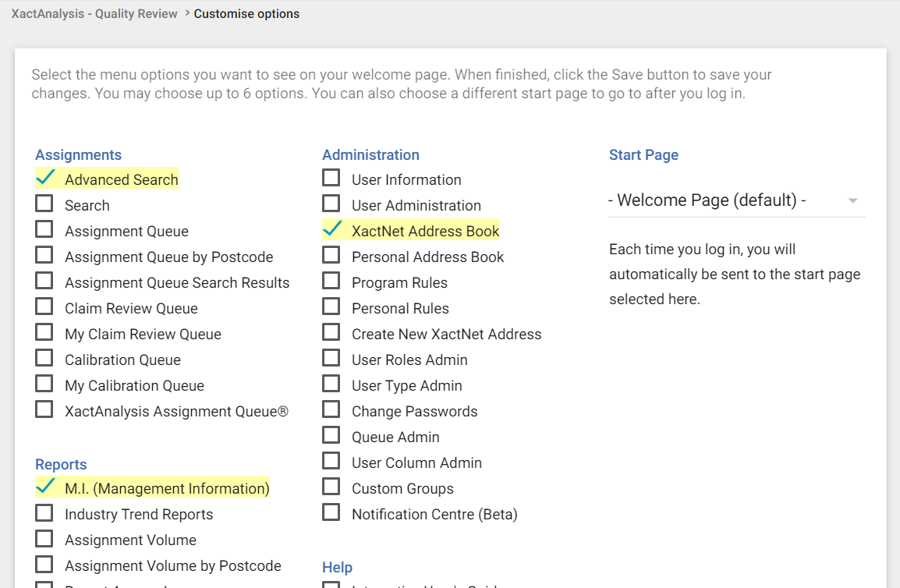This screenshot has width=900, height=588.
Task: Check Assignment Queue Search Results box
Action: [x=44, y=282]
